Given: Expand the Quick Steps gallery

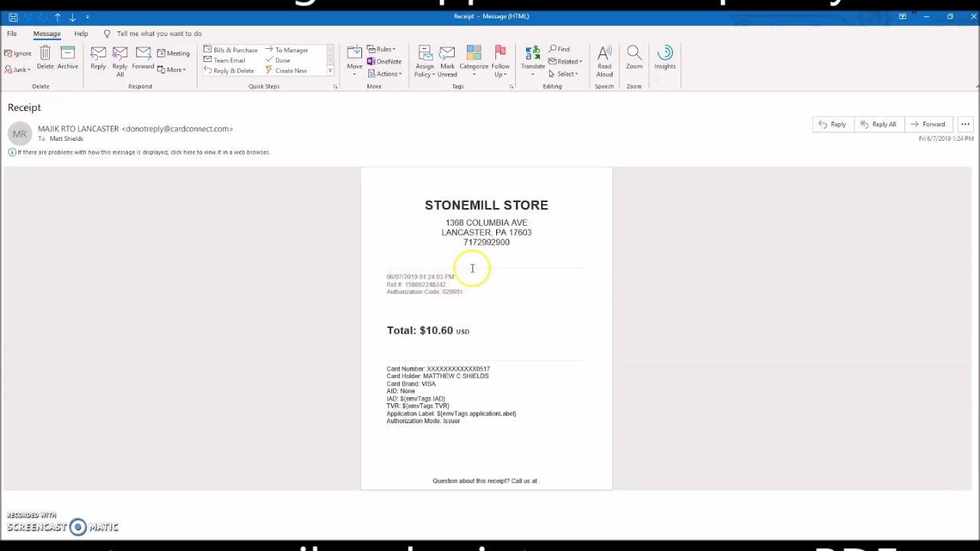Looking at the screenshot, I should point(330,70).
